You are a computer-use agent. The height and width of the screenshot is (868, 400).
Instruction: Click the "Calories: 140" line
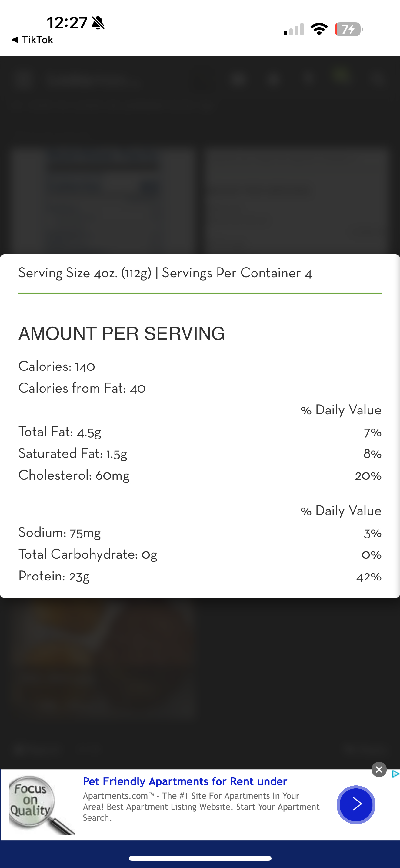click(57, 366)
